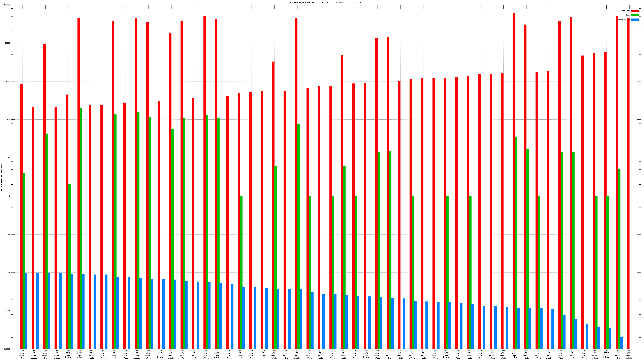The width and height of the screenshot is (644, 362).
Task: Click the '11@ zen.spamhaus.org 8 hops' x-axis label
Action: (x=160, y=354)
